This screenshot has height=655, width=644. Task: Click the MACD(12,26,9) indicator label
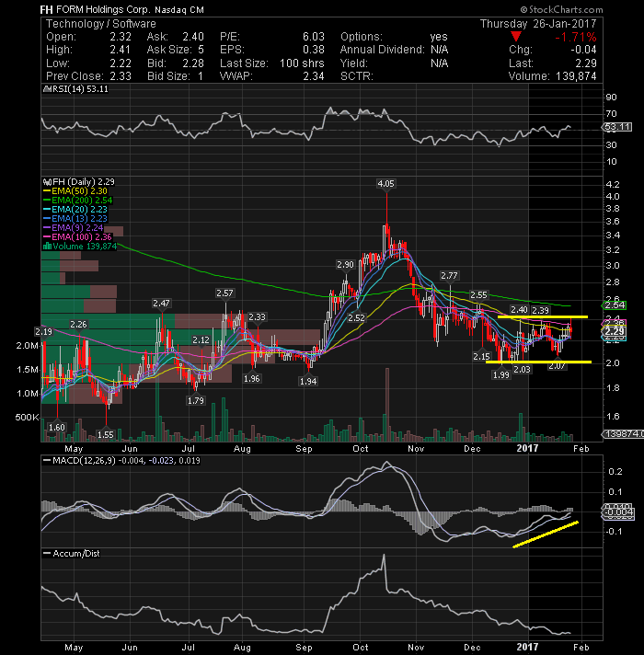click(x=121, y=461)
